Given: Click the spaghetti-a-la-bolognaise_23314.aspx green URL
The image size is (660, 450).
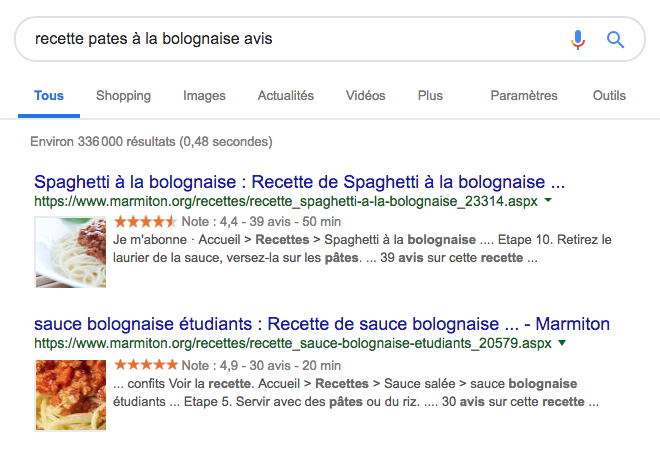Looking at the screenshot, I should point(286,201).
